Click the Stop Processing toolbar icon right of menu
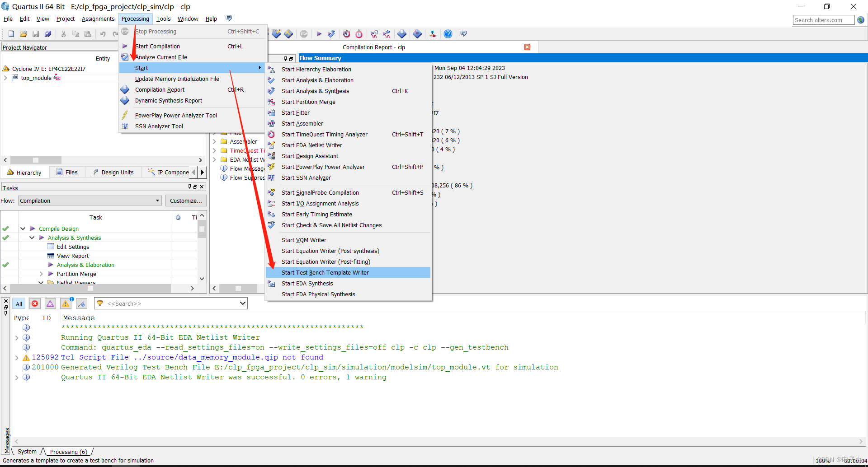Image resolution: width=868 pixels, height=467 pixels. click(x=304, y=34)
